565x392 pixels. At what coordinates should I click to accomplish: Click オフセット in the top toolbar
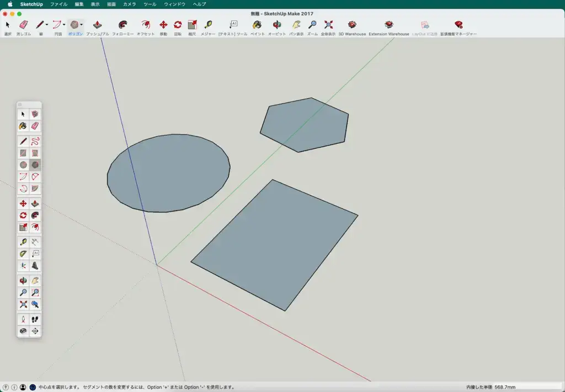click(146, 28)
